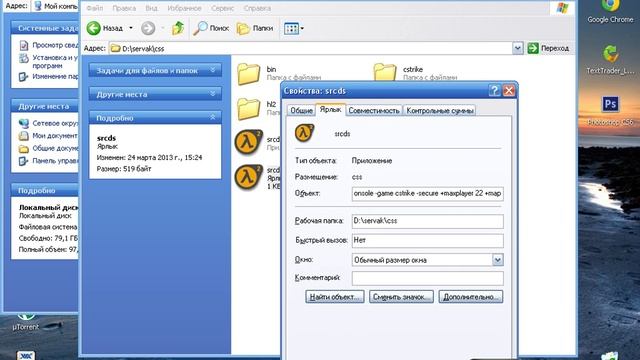The width and height of the screenshot is (640, 360).
Task: Click the Дополнительно button
Action: tap(471, 297)
